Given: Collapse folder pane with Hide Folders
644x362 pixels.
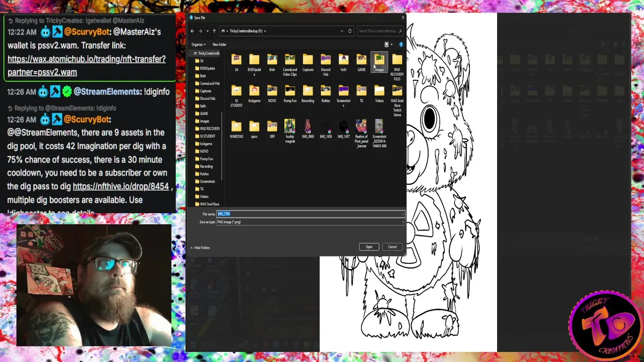Looking at the screenshot, I should 200,247.
